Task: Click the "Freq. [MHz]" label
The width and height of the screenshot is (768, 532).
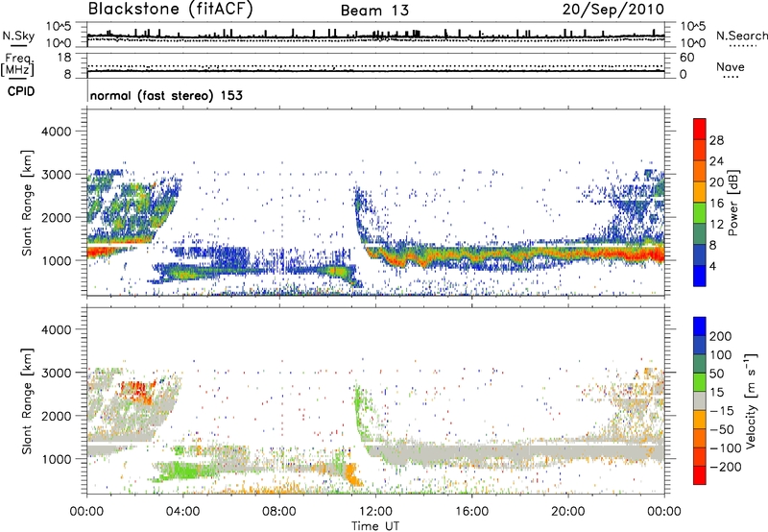Action: (17, 65)
